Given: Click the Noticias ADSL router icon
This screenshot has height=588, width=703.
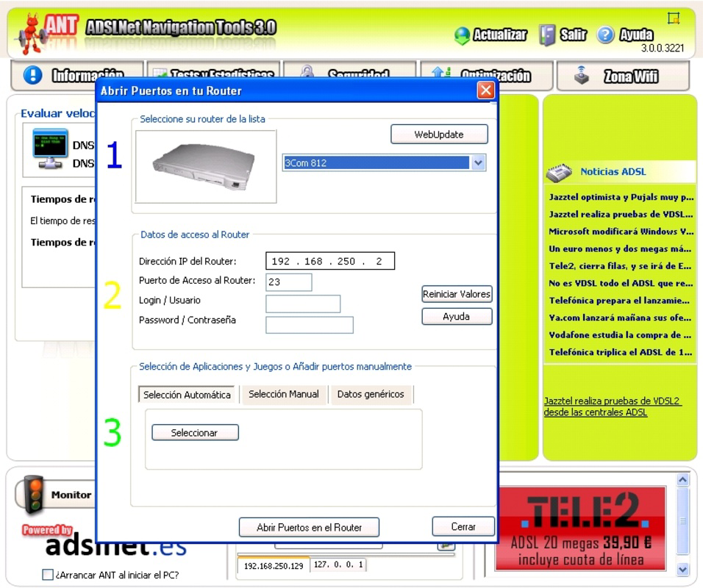Looking at the screenshot, I should tap(559, 173).
